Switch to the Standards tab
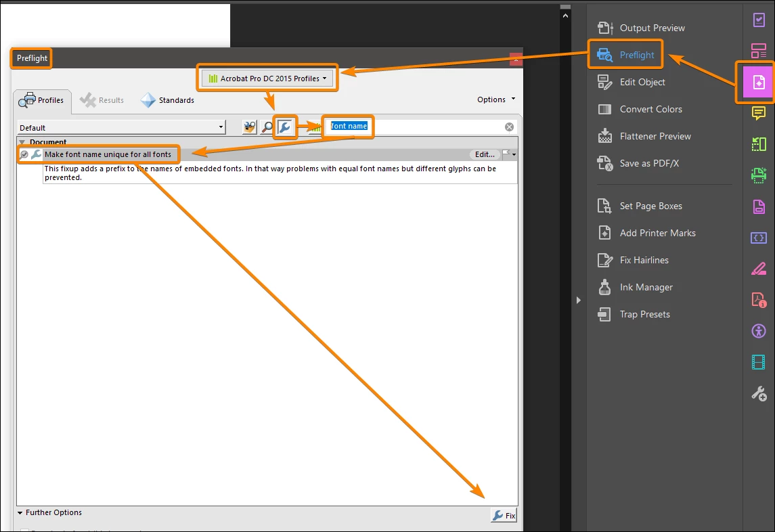 click(168, 100)
